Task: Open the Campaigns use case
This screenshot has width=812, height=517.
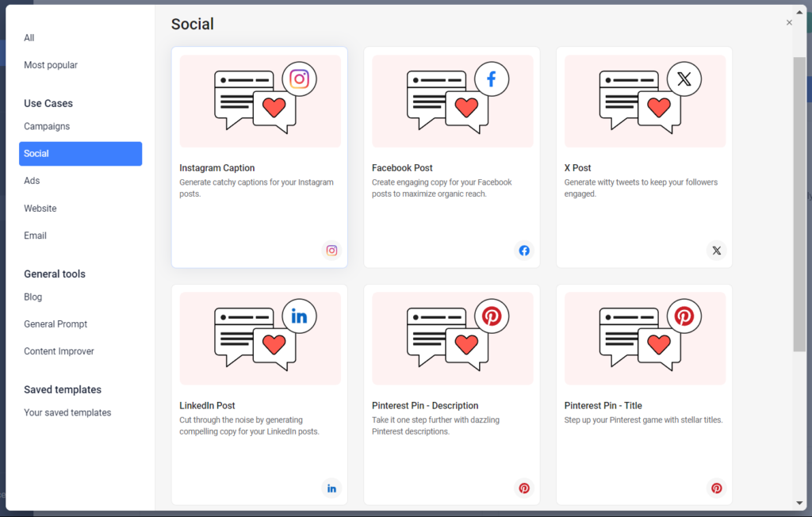Action: 47,126
